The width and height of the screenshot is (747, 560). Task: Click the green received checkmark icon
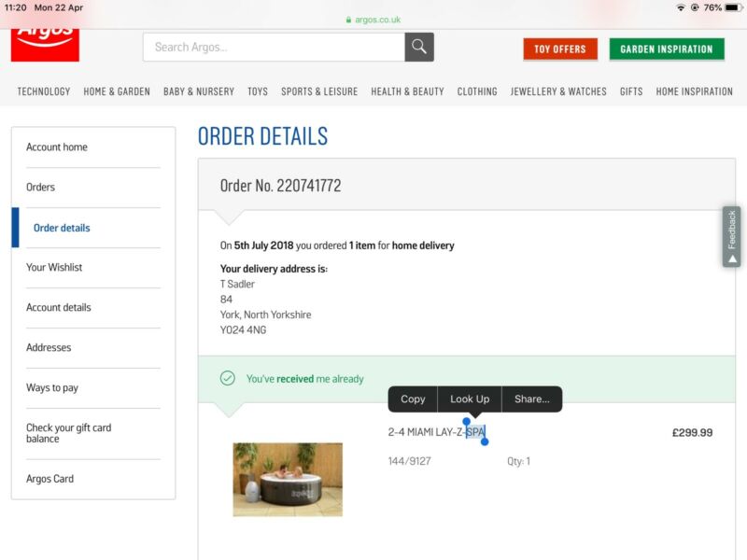pos(228,378)
